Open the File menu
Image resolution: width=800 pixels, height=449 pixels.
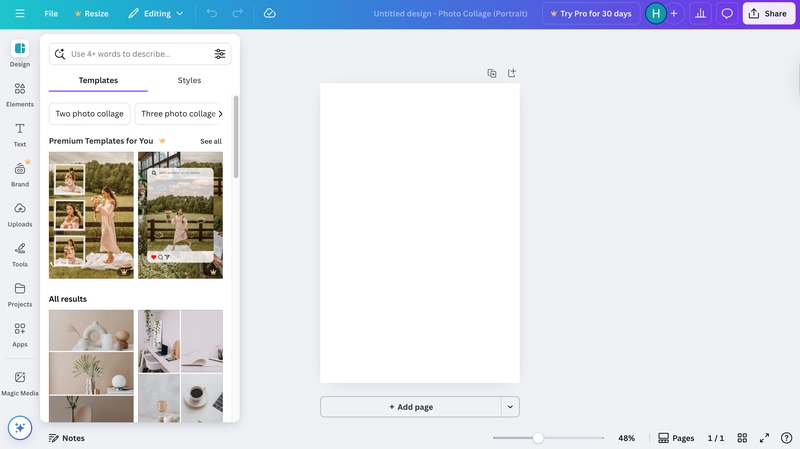point(51,13)
